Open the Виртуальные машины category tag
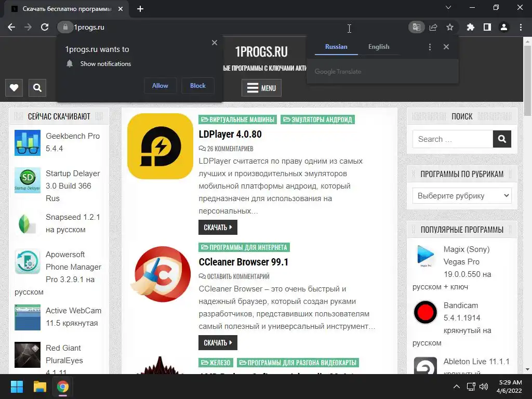 point(238,119)
